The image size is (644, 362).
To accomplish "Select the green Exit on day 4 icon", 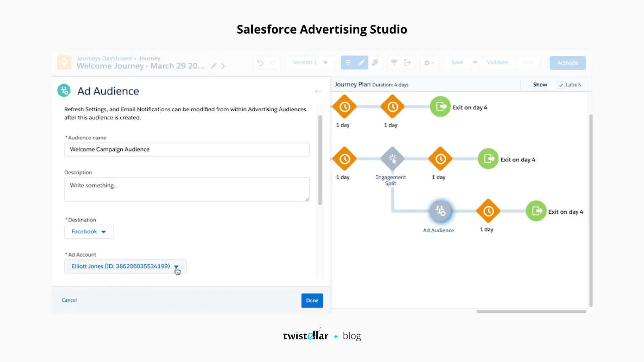I will 440,106.
